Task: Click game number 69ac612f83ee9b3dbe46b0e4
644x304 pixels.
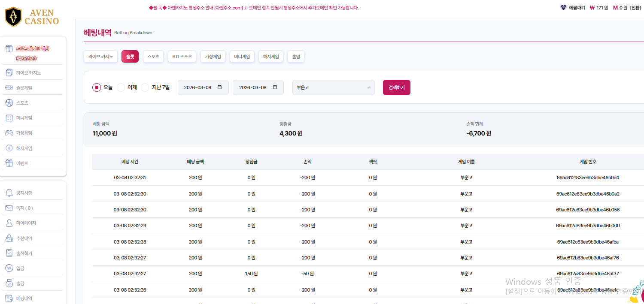Action: [587, 178]
